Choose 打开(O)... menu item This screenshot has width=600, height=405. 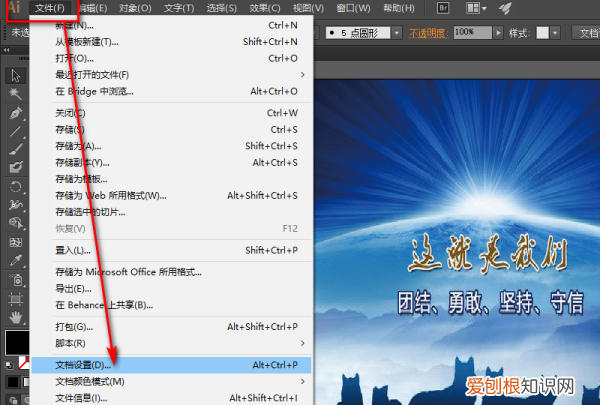[x=171, y=58]
